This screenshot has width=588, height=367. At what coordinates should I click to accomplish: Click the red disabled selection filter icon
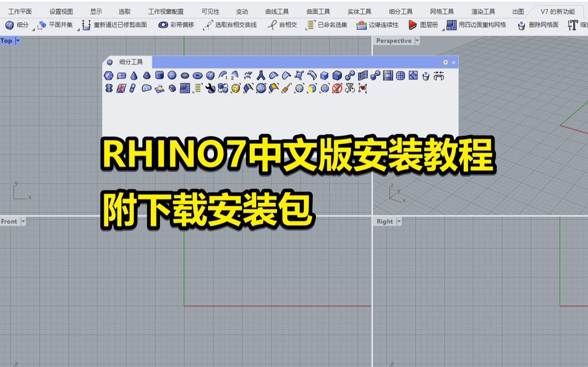coord(337,88)
